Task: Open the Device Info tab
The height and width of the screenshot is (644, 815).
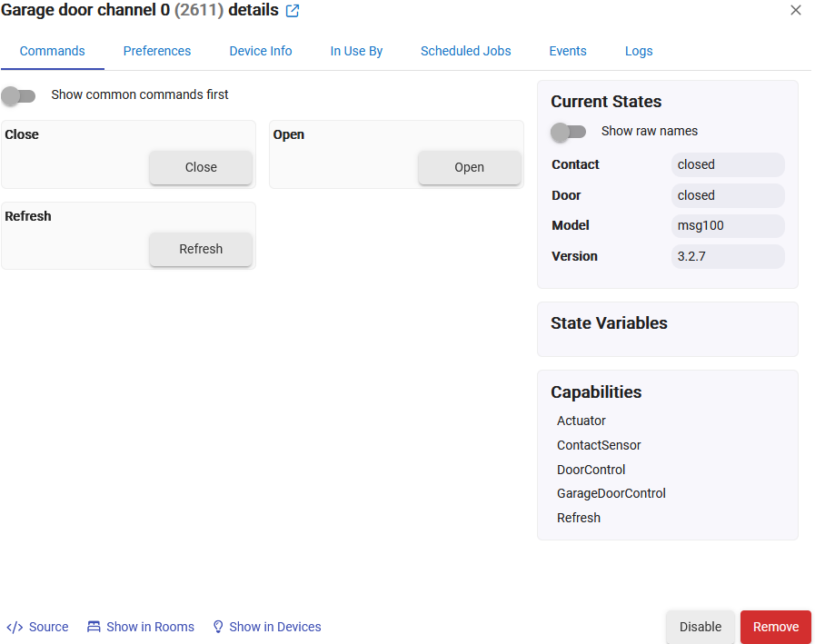Action: tap(261, 51)
